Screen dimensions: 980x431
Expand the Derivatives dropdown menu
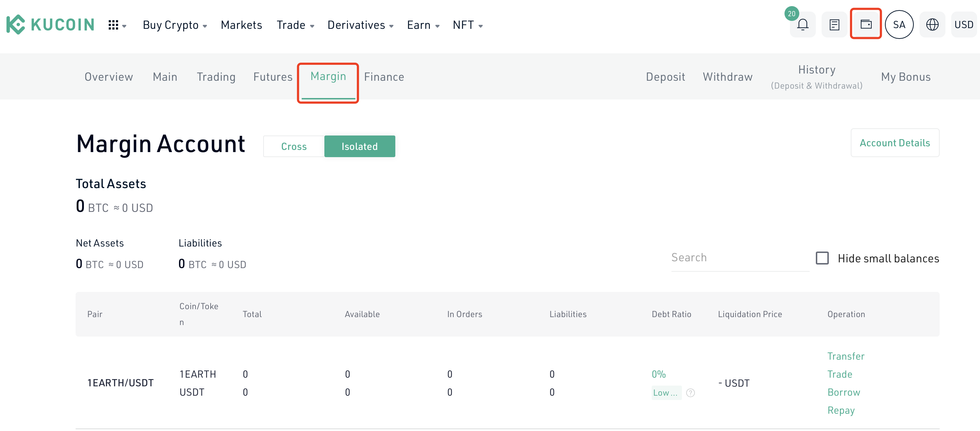360,25
